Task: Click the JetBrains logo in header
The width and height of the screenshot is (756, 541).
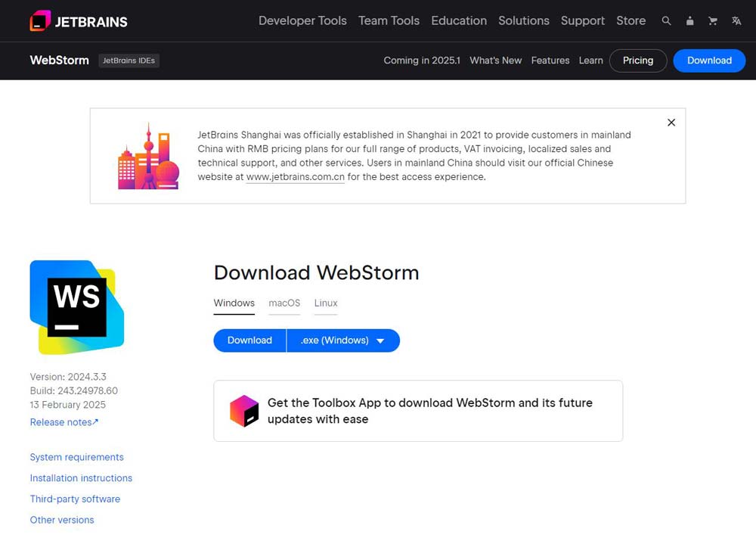Action: [x=79, y=21]
